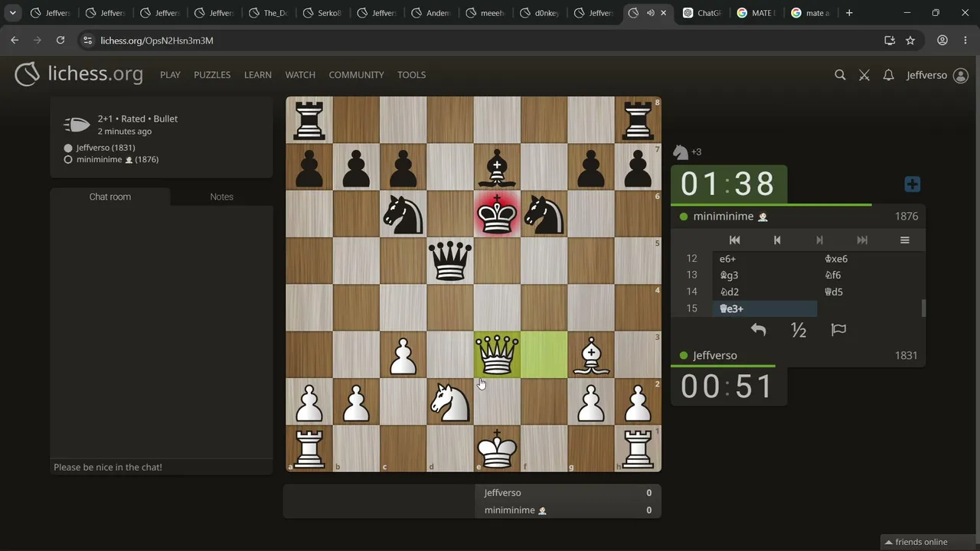Open the Chrome three-dot menu
This screenshot has width=980, height=551.
point(965,41)
